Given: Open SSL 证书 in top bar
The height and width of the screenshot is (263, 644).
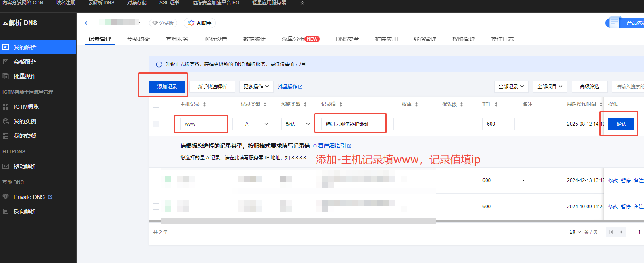Looking at the screenshot, I should pyautogui.click(x=170, y=3).
